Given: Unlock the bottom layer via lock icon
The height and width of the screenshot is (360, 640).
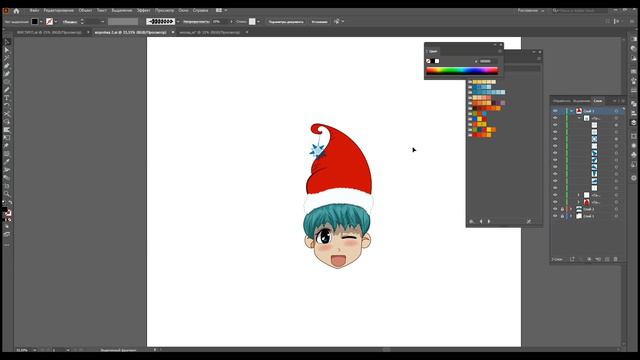Looking at the screenshot, I should pos(562,216).
